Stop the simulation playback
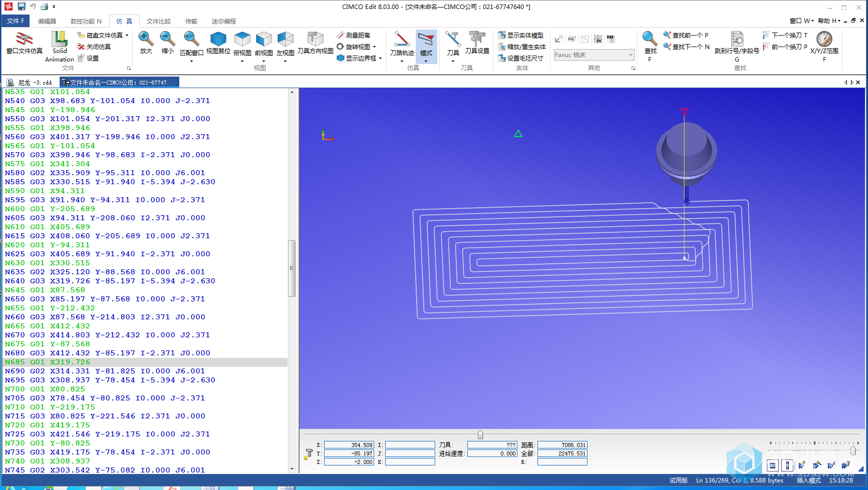Image resolution: width=868 pixels, height=490 pixels. [772, 465]
